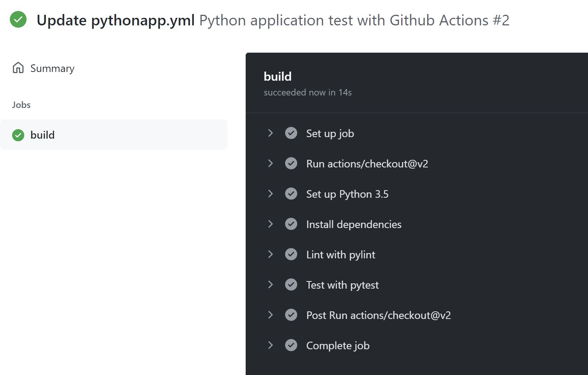This screenshot has width=588, height=375.
Task: Click the house icon next to Summary
Action: pyautogui.click(x=18, y=67)
